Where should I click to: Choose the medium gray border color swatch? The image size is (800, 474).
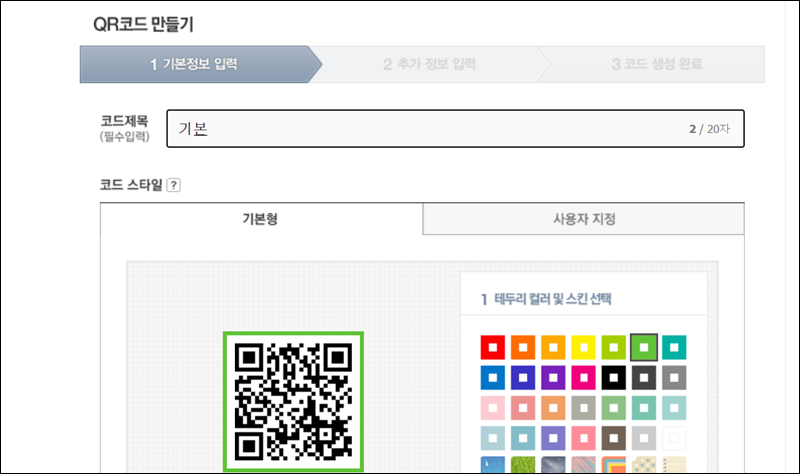[674, 378]
